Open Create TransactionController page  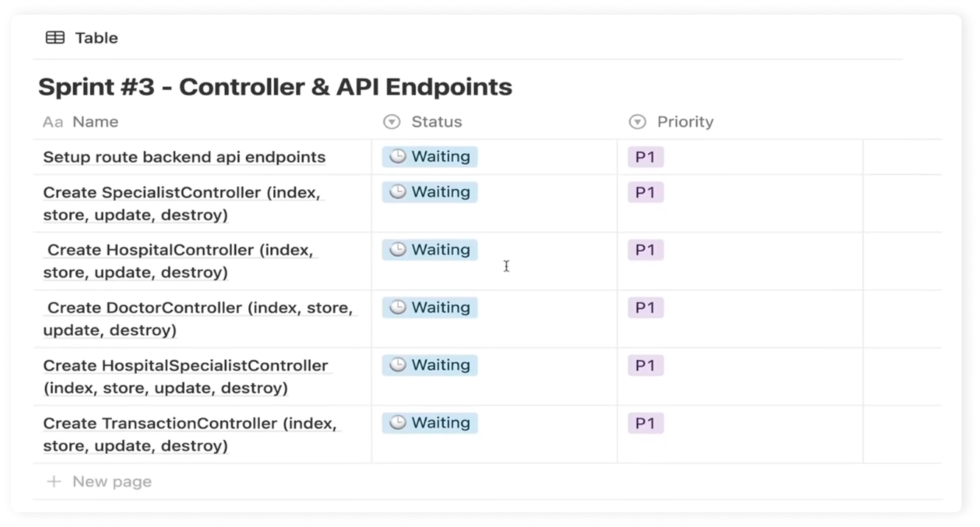pyautogui.click(x=190, y=434)
